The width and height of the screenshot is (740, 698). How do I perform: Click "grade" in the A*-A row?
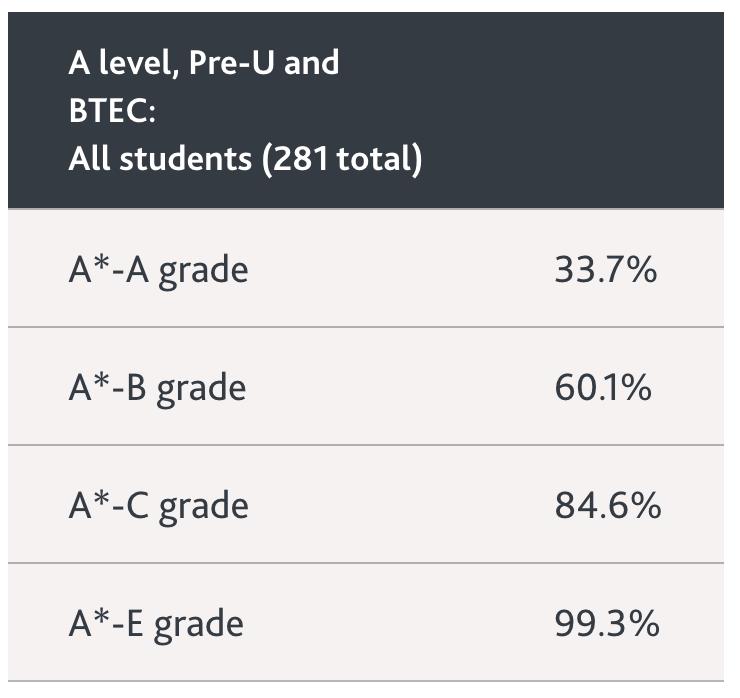203,271
